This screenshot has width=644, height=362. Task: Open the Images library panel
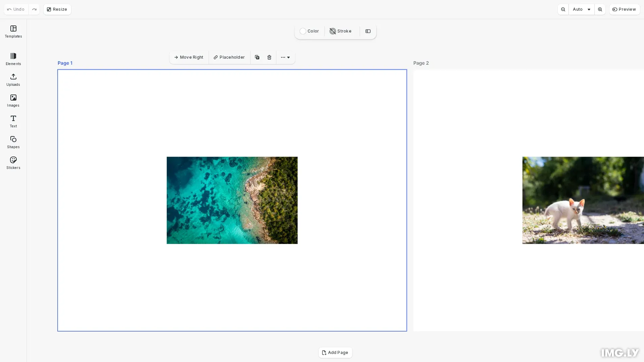tap(13, 100)
